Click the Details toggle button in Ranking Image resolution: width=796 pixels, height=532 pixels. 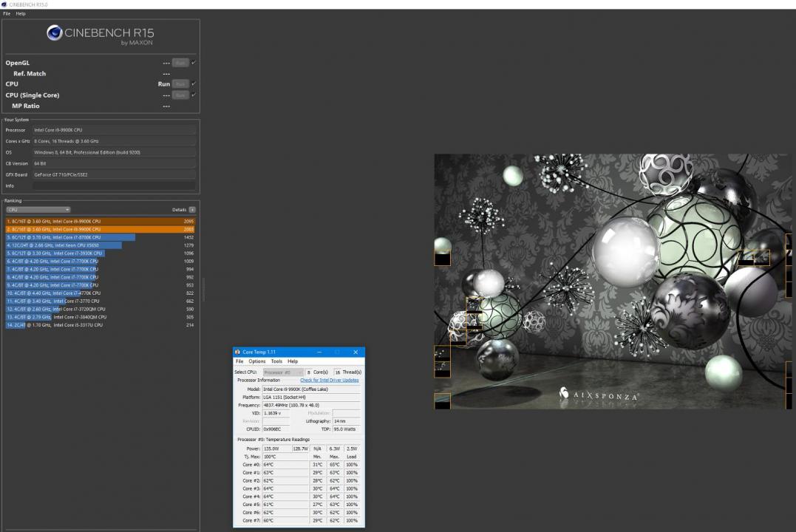[x=192, y=210]
